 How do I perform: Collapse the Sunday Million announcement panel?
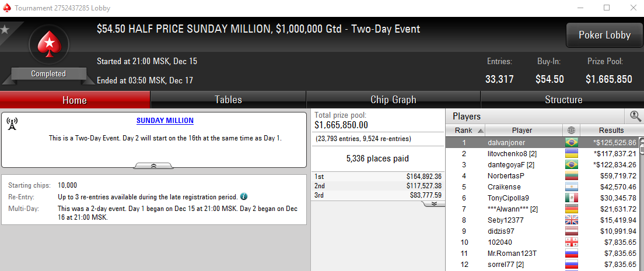tap(153, 166)
